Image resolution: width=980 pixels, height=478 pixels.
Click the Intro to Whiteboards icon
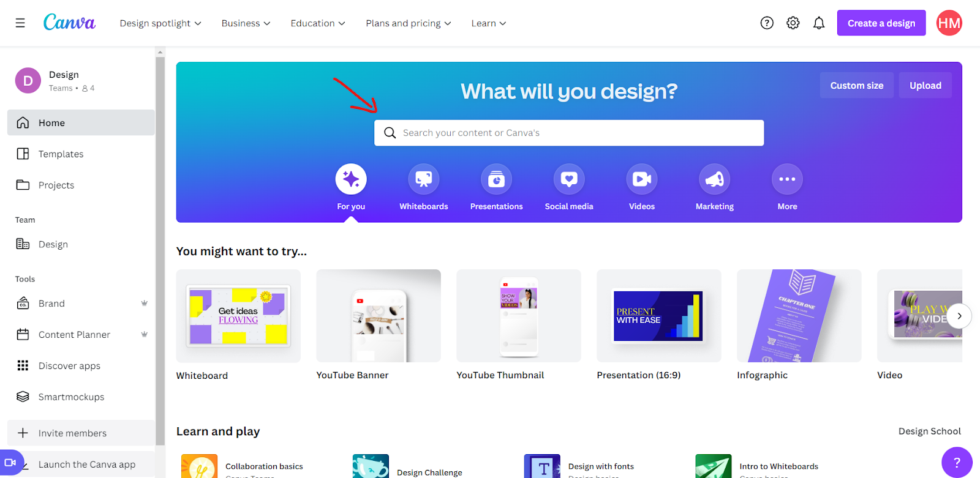click(x=714, y=466)
